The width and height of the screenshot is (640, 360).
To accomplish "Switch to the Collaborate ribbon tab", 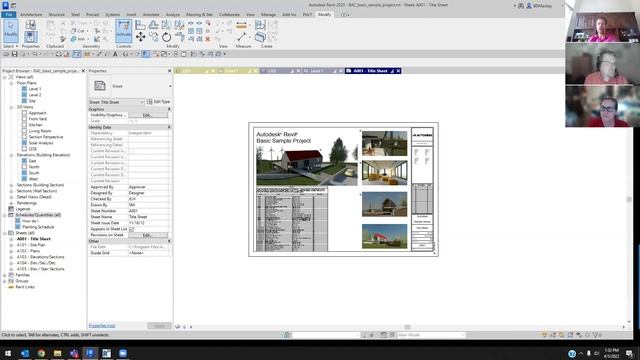I will 229,15.
